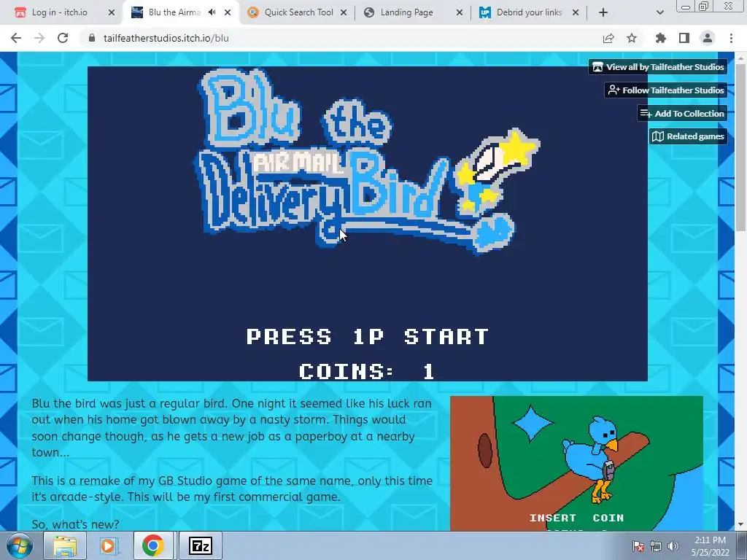Open the network tray icon
Screen dimensions: 747x560
click(656, 545)
